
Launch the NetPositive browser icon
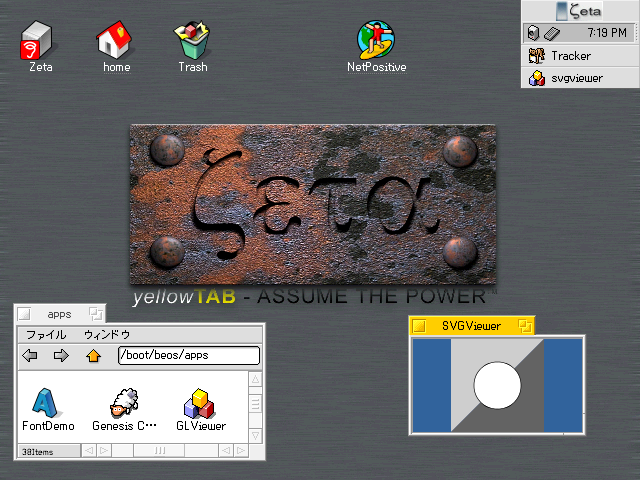pos(376,40)
